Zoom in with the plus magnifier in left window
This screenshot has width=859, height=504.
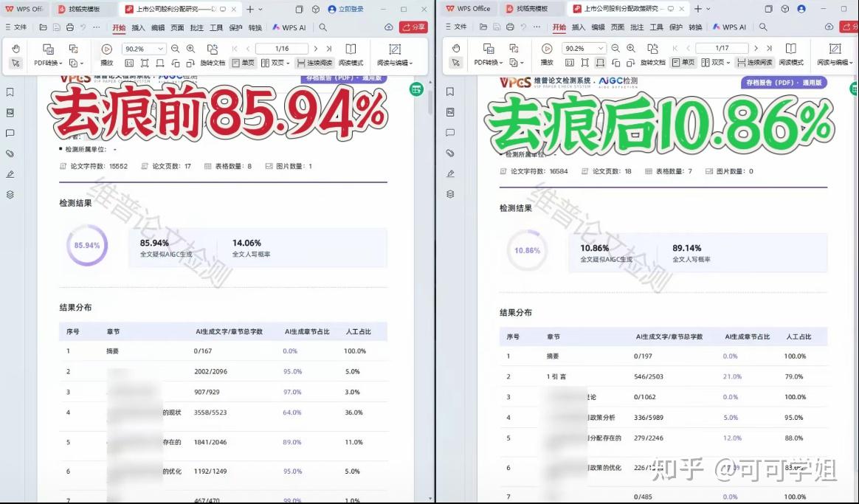click(190, 49)
